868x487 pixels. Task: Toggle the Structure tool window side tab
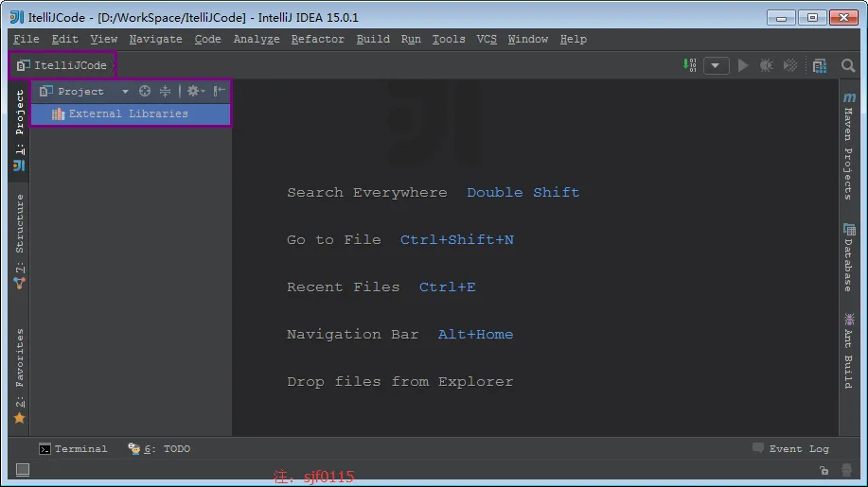[x=19, y=241]
